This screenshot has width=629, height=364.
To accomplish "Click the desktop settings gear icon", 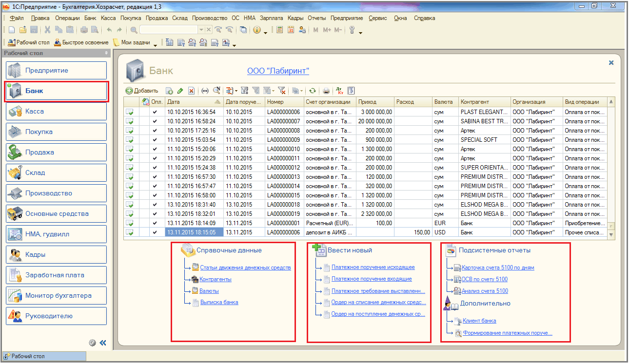I will [x=92, y=343].
